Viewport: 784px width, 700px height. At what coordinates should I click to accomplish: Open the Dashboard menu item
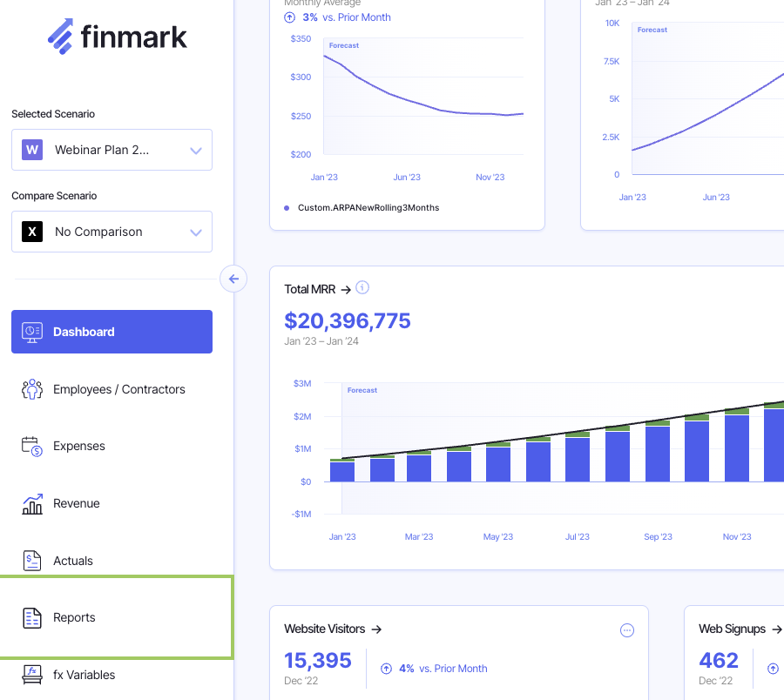click(112, 332)
